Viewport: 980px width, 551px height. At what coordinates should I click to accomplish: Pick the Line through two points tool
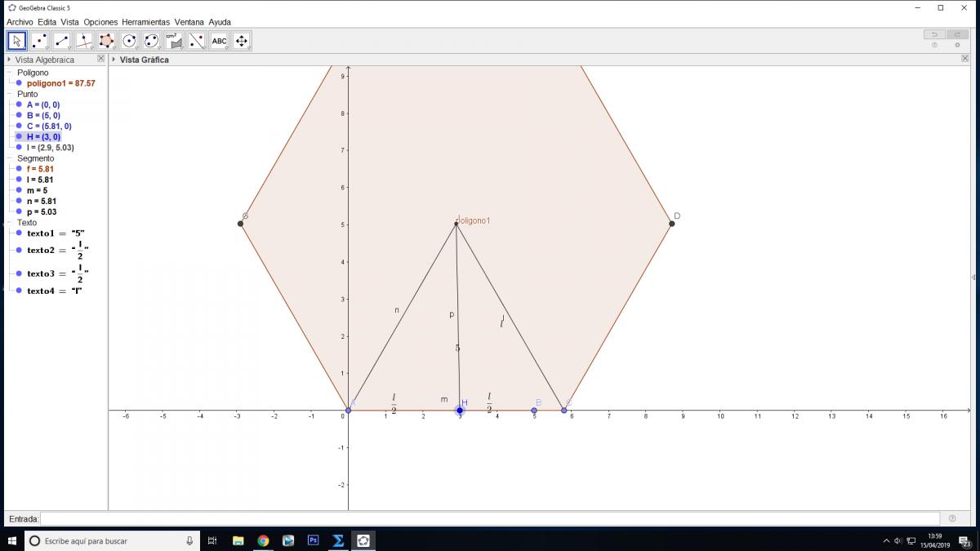(62, 41)
